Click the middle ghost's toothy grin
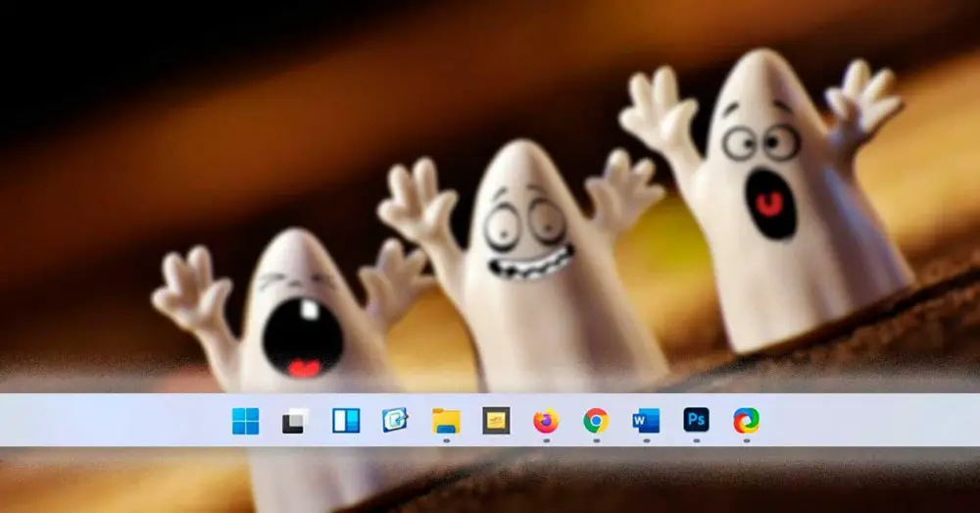Viewport: 980px width, 513px height. [530, 263]
